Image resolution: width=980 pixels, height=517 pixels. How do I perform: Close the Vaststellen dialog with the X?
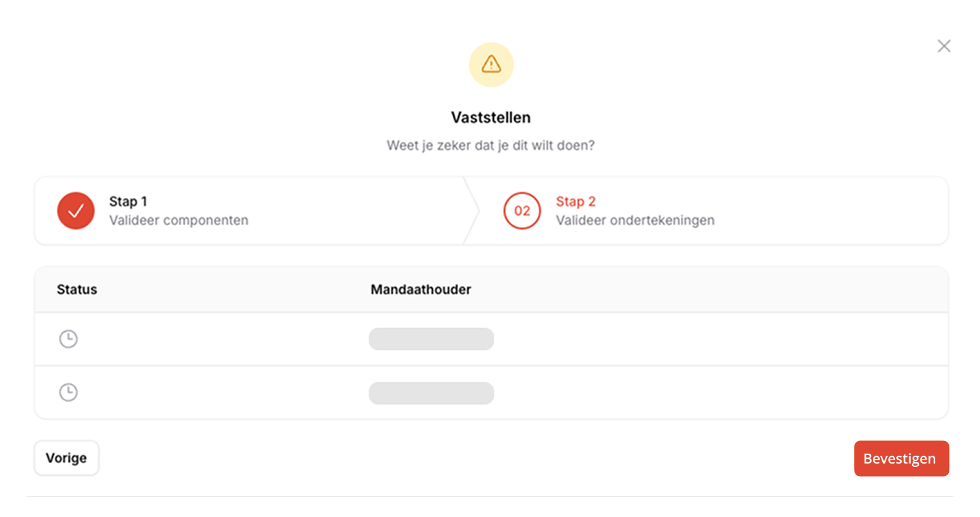tap(944, 46)
